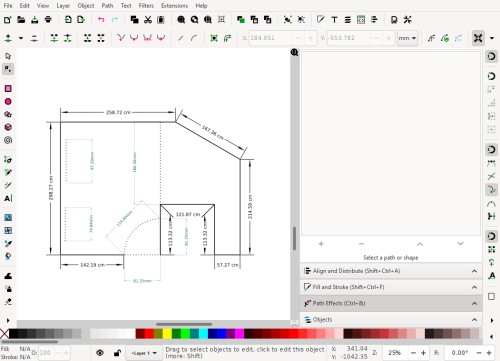This screenshot has width=500, height=361.
Task: Open the mm units dropdown
Action: tap(407, 38)
